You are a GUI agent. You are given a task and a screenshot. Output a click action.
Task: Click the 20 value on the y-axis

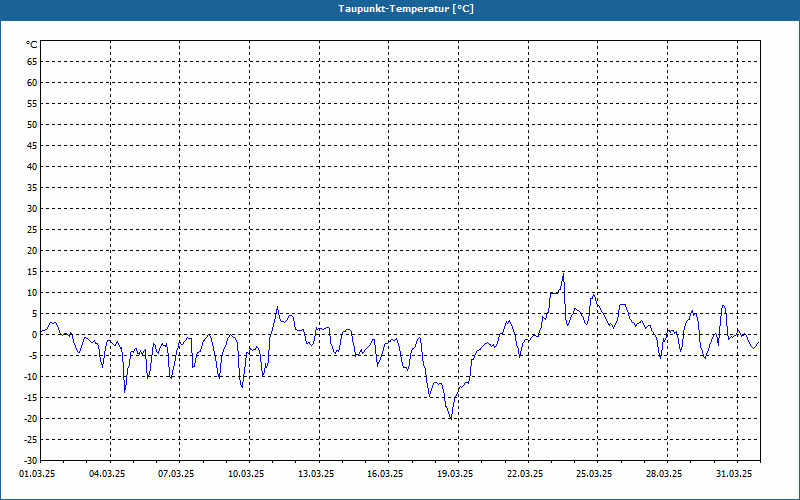point(32,251)
